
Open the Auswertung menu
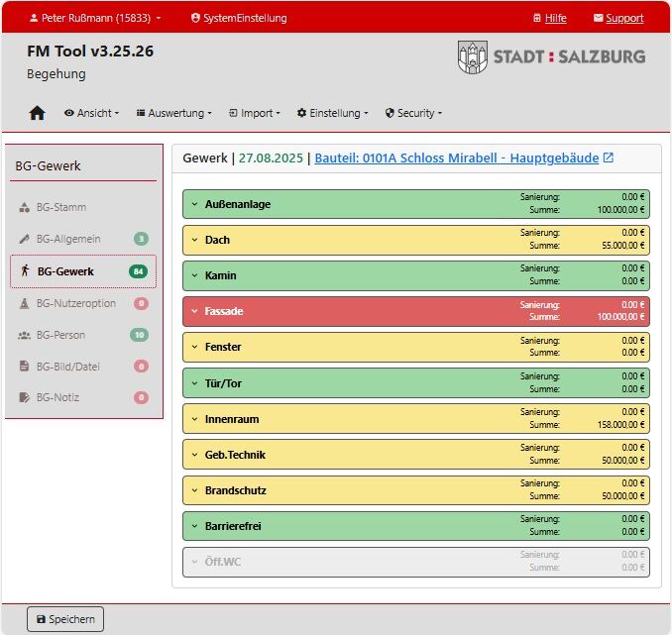[174, 113]
